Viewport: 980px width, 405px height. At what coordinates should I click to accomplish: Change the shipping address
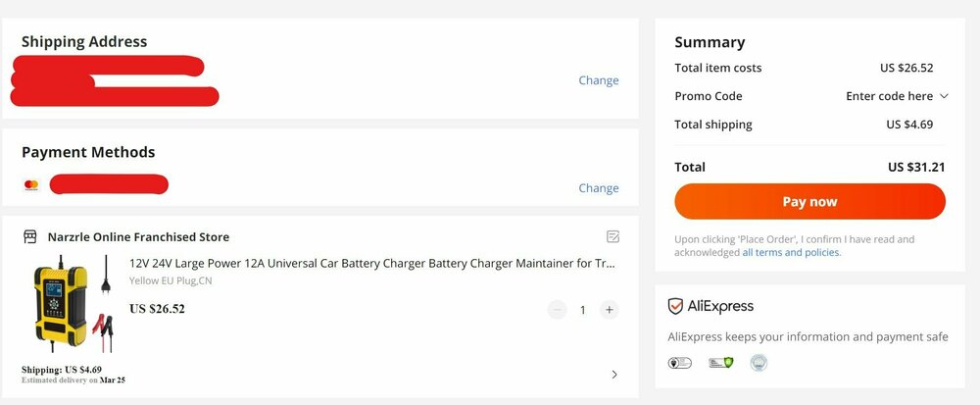tap(598, 80)
